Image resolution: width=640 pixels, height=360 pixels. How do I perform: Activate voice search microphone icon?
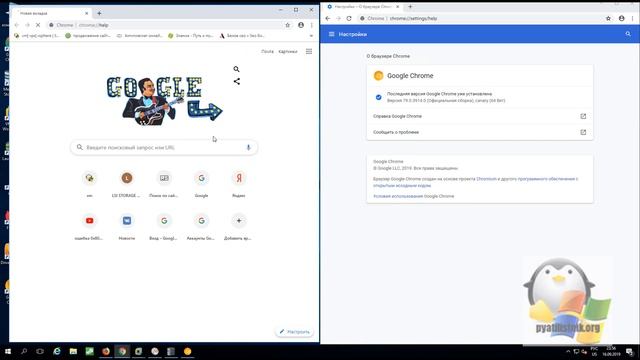[248, 147]
